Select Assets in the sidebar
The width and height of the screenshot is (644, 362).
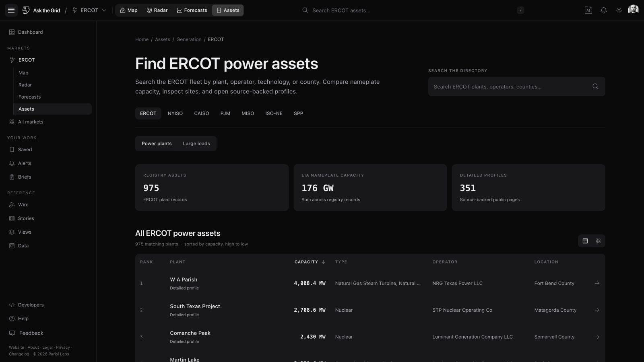[52, 109]
